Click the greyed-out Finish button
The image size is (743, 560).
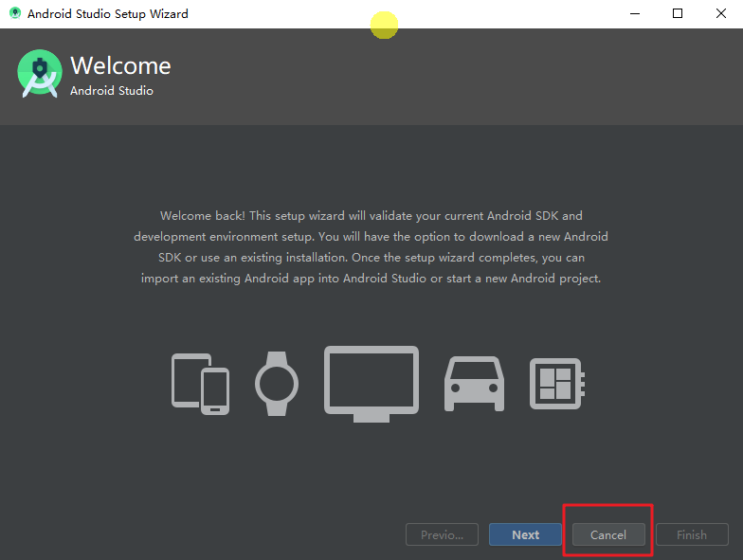(x=692, y=534)
